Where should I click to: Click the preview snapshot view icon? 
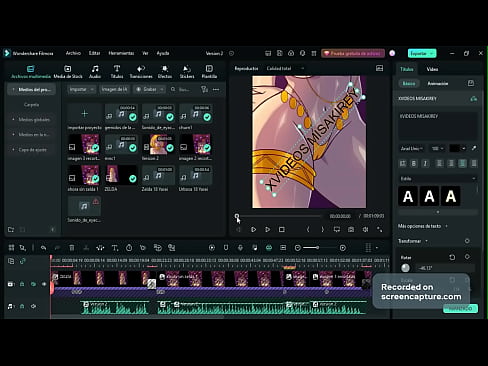[379, 68]
